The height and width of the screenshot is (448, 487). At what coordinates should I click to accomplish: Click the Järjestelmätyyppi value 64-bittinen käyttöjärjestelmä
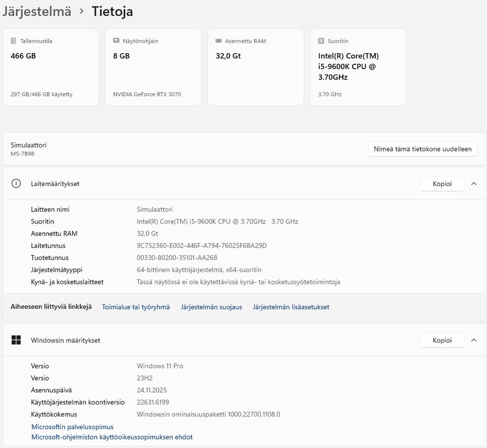[199, 270]
